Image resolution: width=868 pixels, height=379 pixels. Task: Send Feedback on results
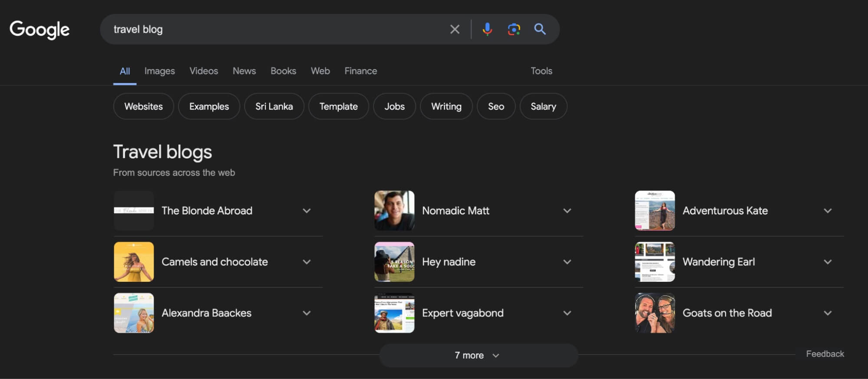click(x=825, y=354)
